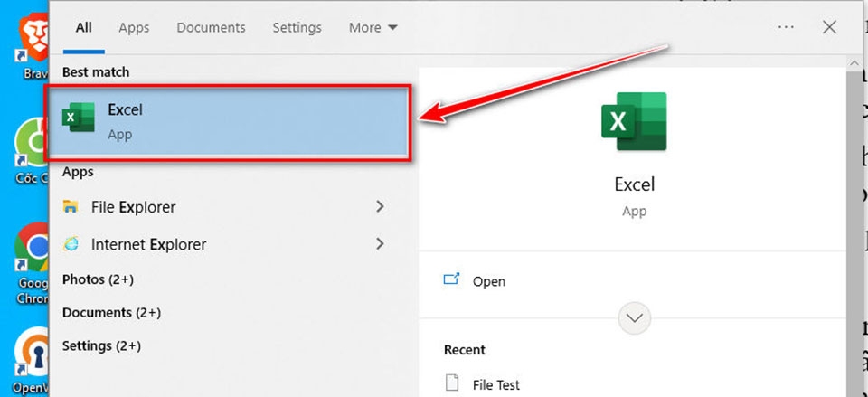Viewport: 868px width, 397px height.
Task: Click the Best match heading
Action: pos(96,72)
